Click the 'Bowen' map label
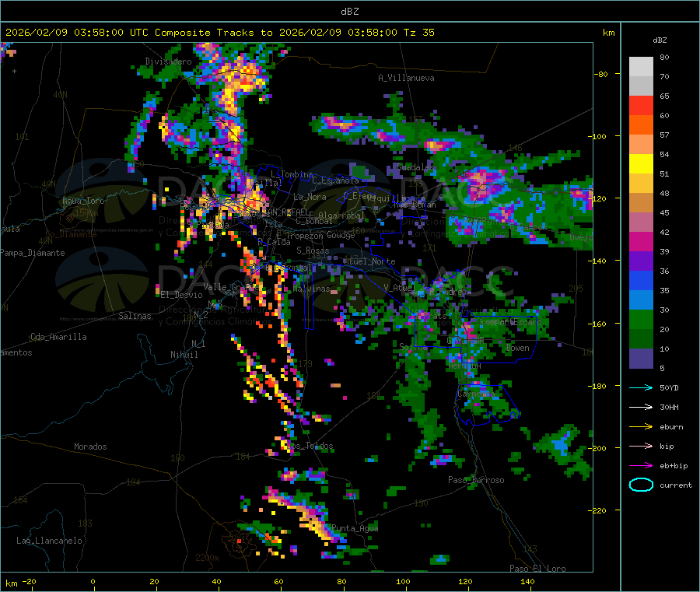This screenshot has height=592, width=700. click(x=517, y=348)
